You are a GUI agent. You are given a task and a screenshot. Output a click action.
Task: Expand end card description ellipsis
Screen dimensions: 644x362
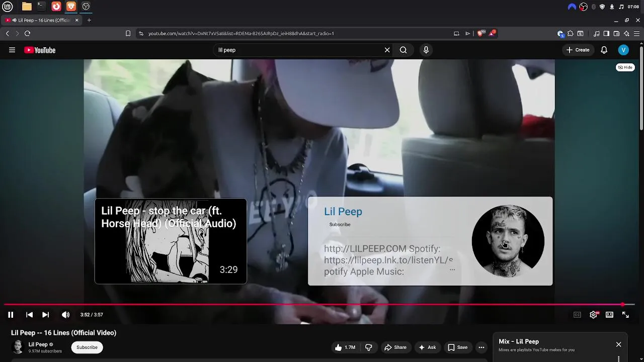[452, 270]
